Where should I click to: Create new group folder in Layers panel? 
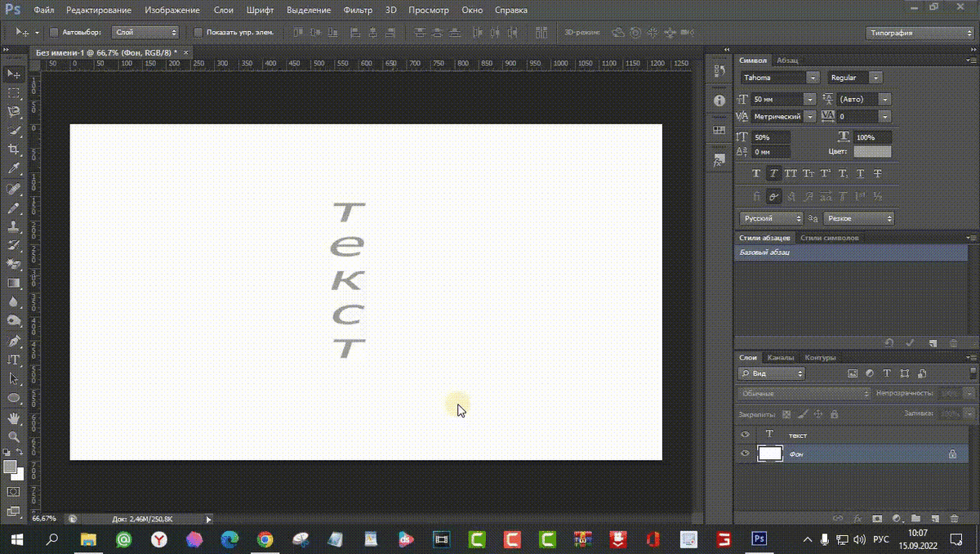click(x=915, y=518)
